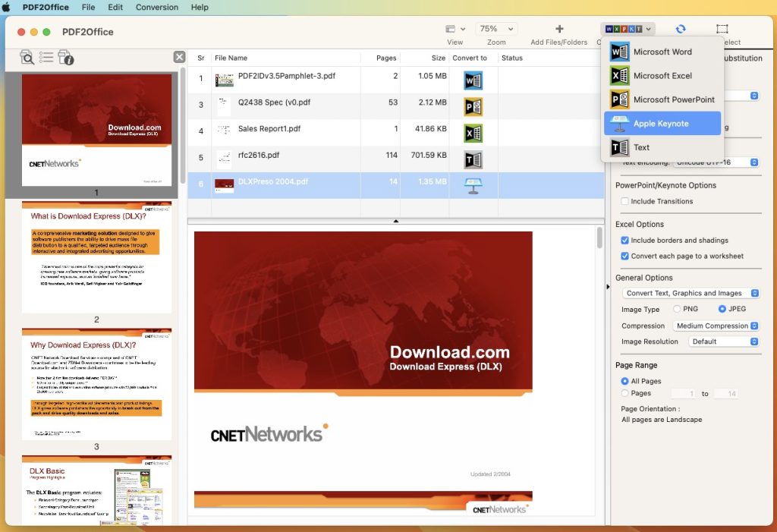
Task: Select the PNG image type
Action: click(x=678, y=309)
